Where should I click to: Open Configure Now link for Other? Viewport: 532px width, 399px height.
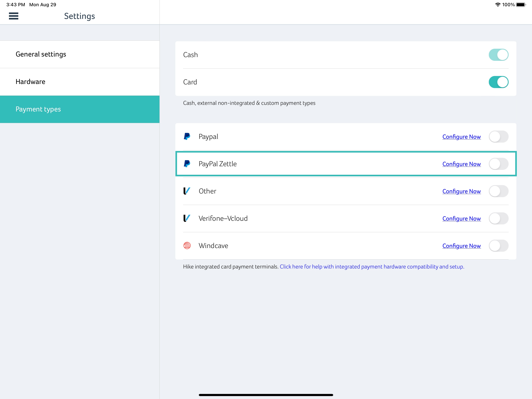point(461,191)
